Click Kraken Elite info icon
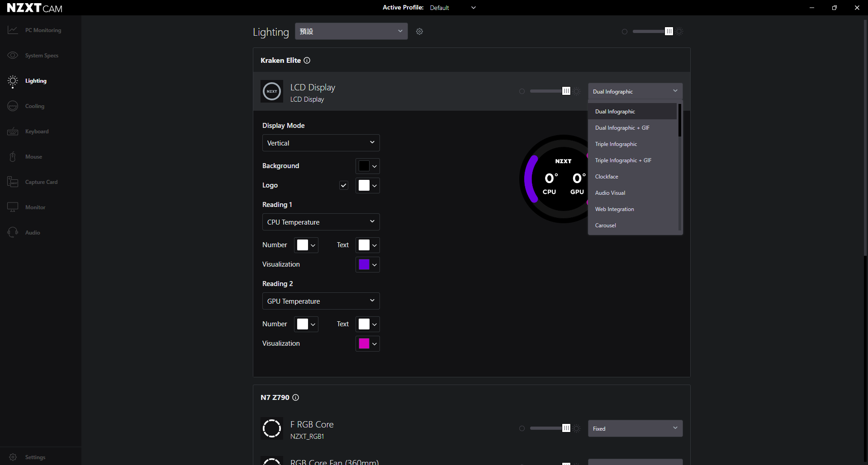Screen dimensions: 868x465 click(x=307, y=60)
